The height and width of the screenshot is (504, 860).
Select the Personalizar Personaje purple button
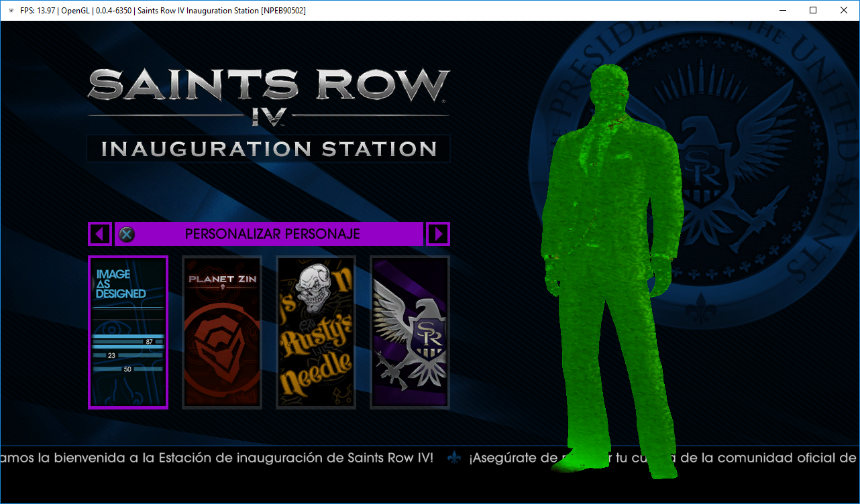[x=269, y=234]
